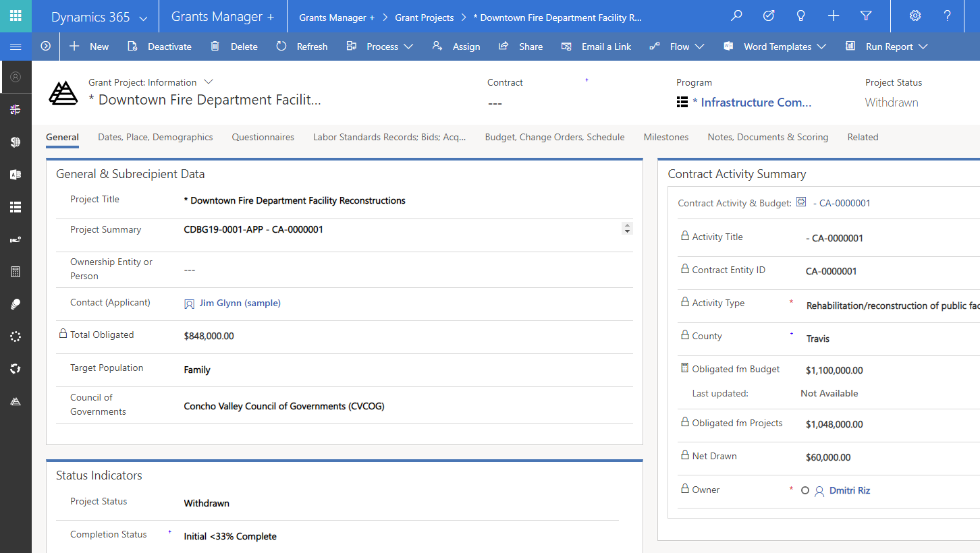
Task: Open the settings gear icon
Action: pos(915,16)
